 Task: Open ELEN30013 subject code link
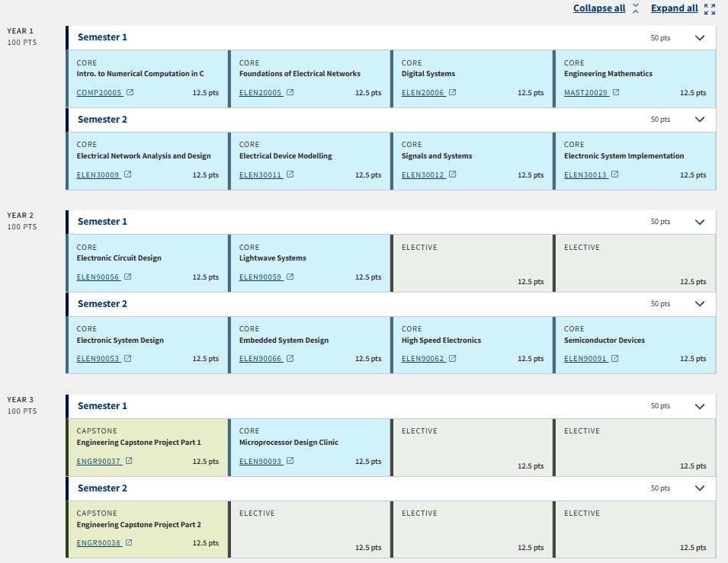coord(585,174)
